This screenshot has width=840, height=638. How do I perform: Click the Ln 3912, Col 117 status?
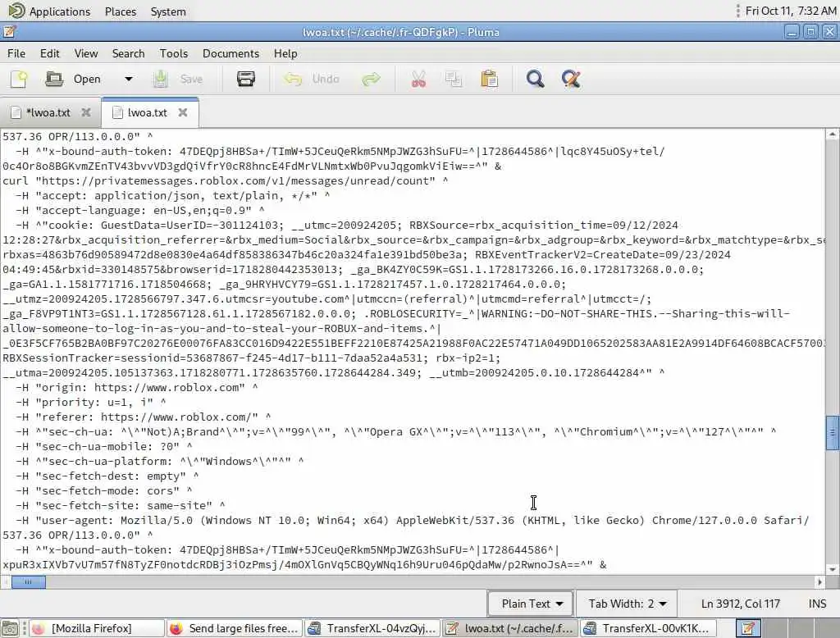tap(741, 604)
